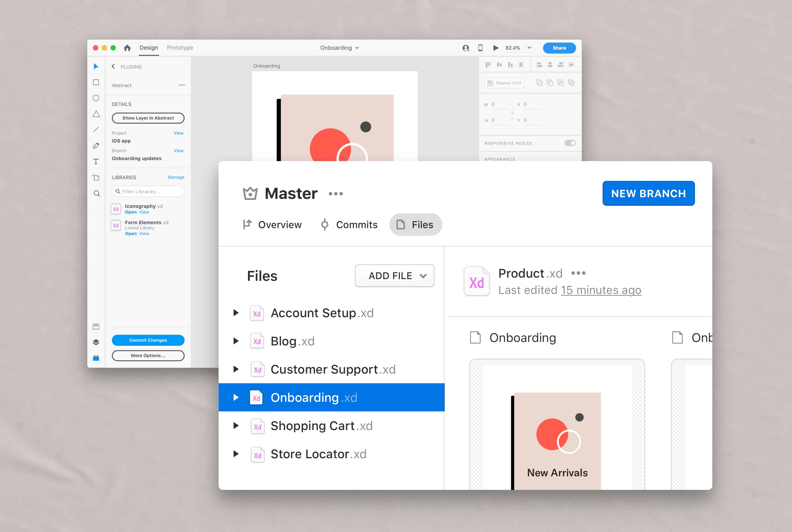The width and height of the screenshot is (792, 532).
Task: View the Form Elements.xd library
Action: (144, 233)
